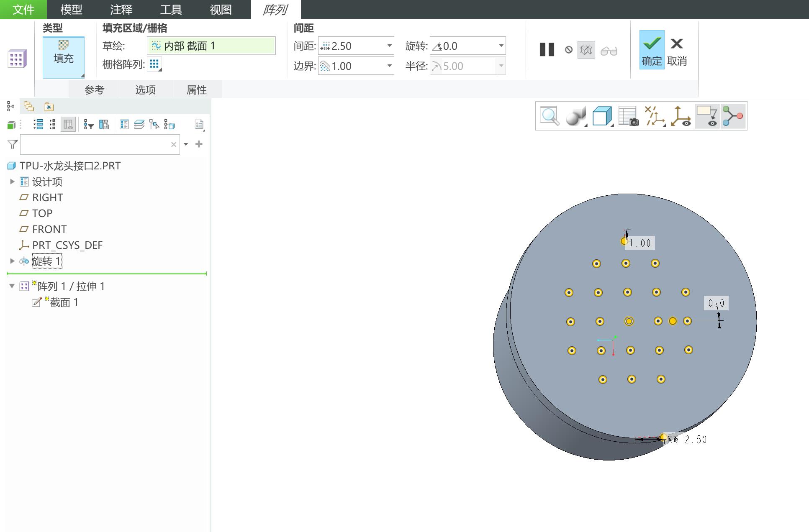Open the 边界 boundary value dropdown

(x=389, y=66)
